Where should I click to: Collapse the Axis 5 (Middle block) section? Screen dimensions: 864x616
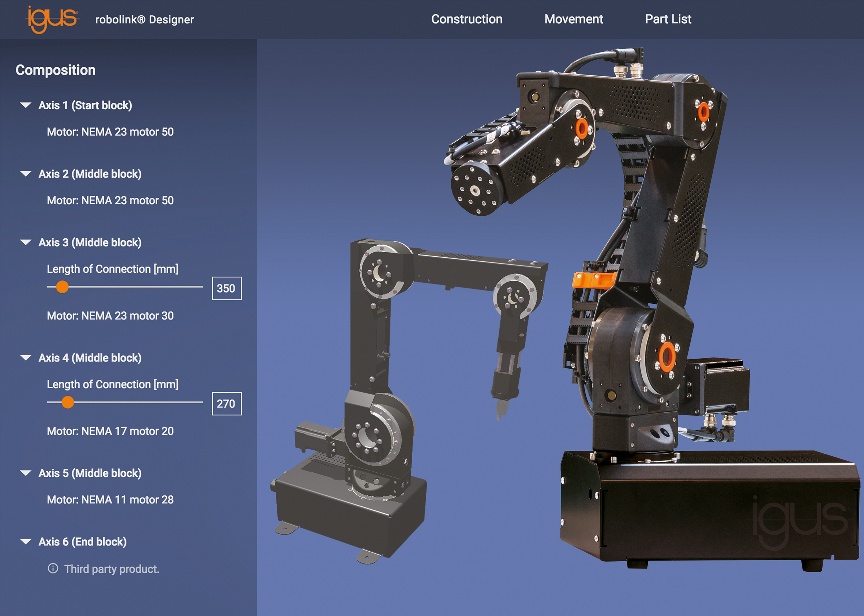point(26,473)
